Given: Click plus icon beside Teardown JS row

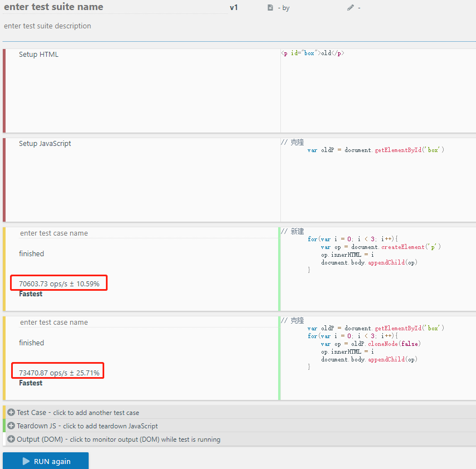Looking at the screenshot, I should pos(11,426).
